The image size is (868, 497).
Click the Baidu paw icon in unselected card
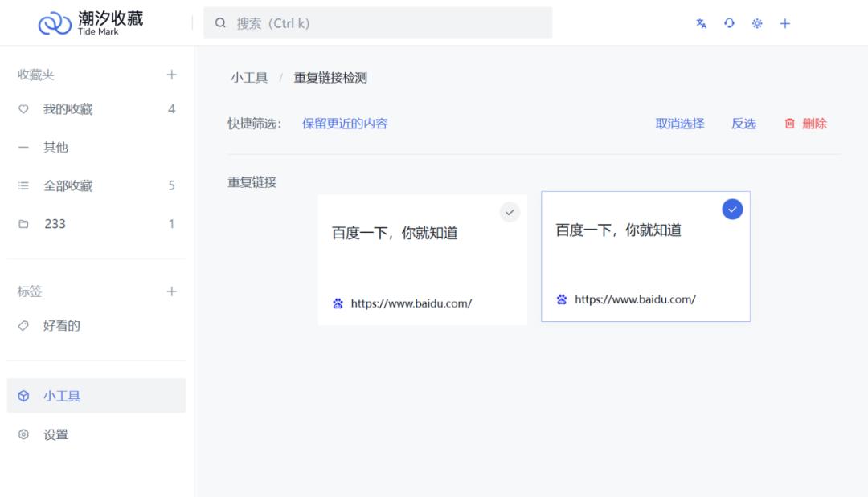click(338, 303)
